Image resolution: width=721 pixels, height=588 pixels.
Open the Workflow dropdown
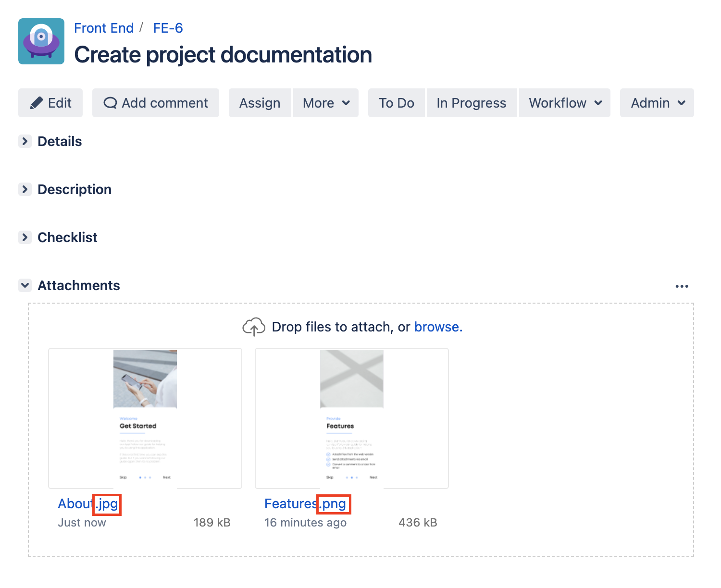coord(565,103)
